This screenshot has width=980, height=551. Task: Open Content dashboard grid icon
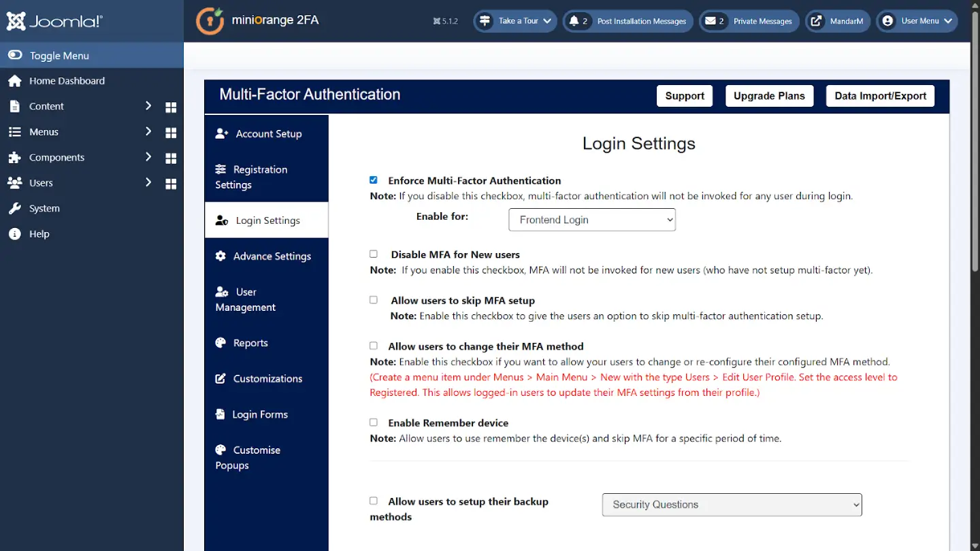[x=171, y=107]
